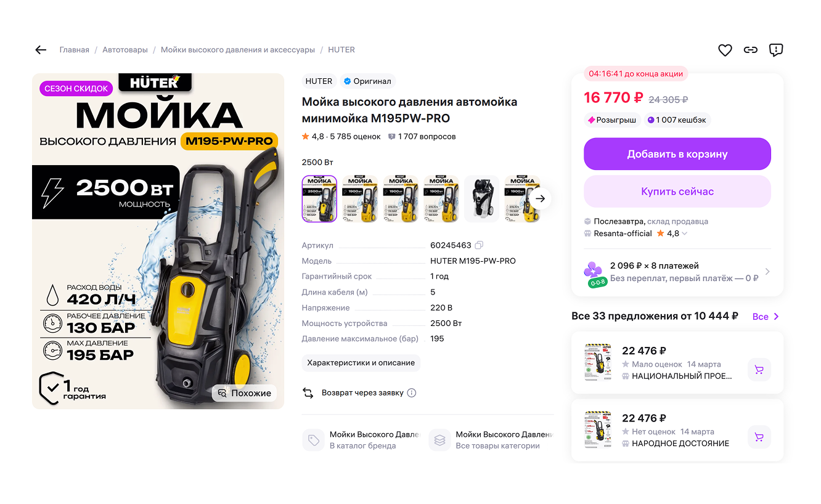821x504 pixels.
Task: Open Мойки высокого давления и аксессуары breadcrumb
Action: click(238, 50)
